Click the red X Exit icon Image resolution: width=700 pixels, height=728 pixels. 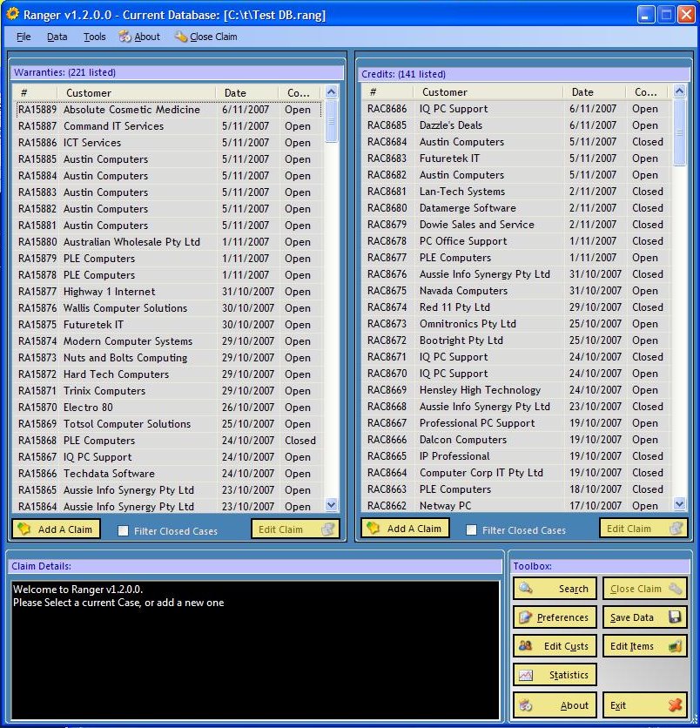click(674, 705)
